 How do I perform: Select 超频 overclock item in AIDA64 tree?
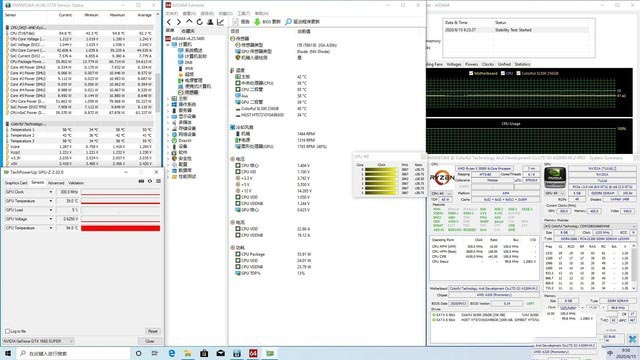(x=186, y=75)
